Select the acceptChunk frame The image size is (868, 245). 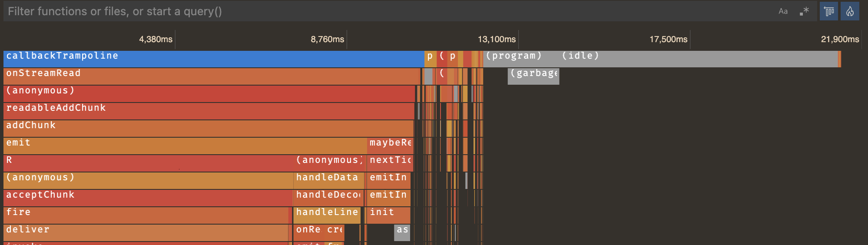click(x=148, y=198)
